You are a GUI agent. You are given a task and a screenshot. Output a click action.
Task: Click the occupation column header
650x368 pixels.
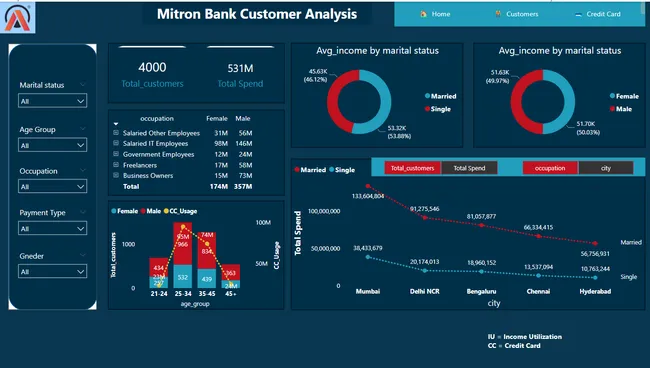point(157,119)
